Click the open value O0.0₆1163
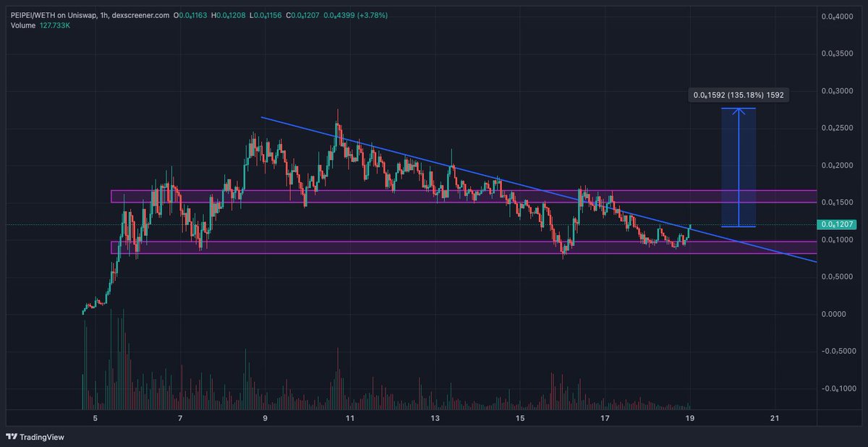The image size is (868, 447). (191, 14)
